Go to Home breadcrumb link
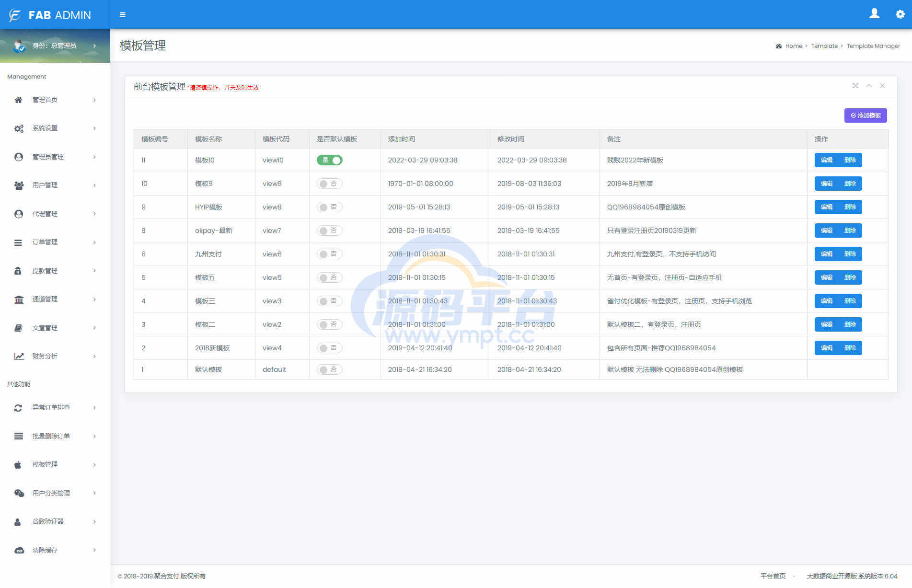 coord(794,46)
